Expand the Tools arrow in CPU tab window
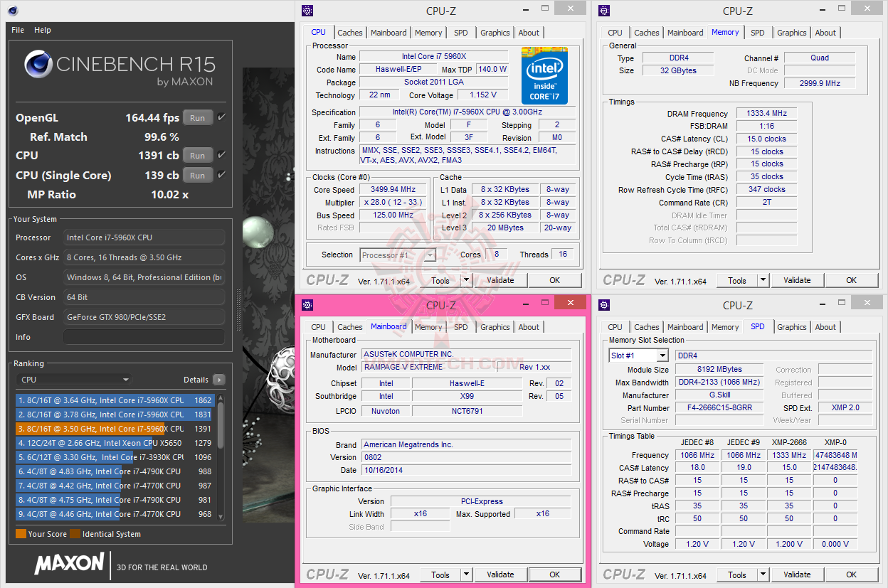This screenshot has width=888, height=588. 466,280
